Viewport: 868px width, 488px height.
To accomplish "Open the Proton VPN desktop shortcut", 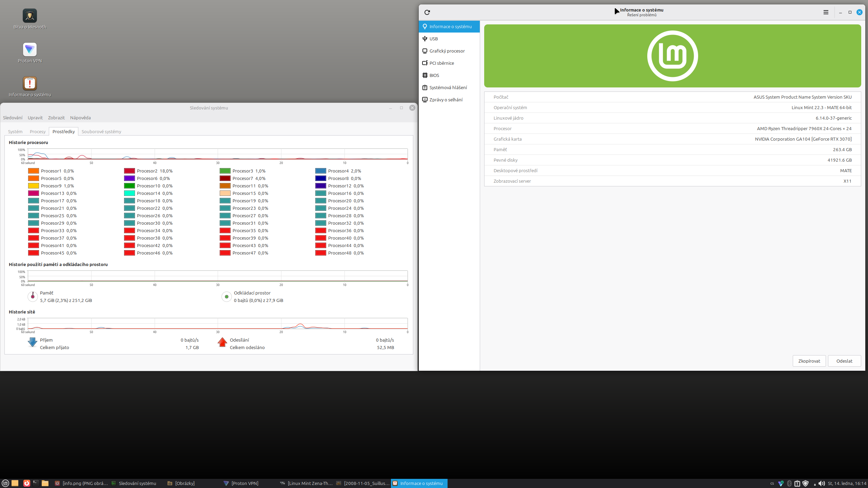I will pos(30,50).
